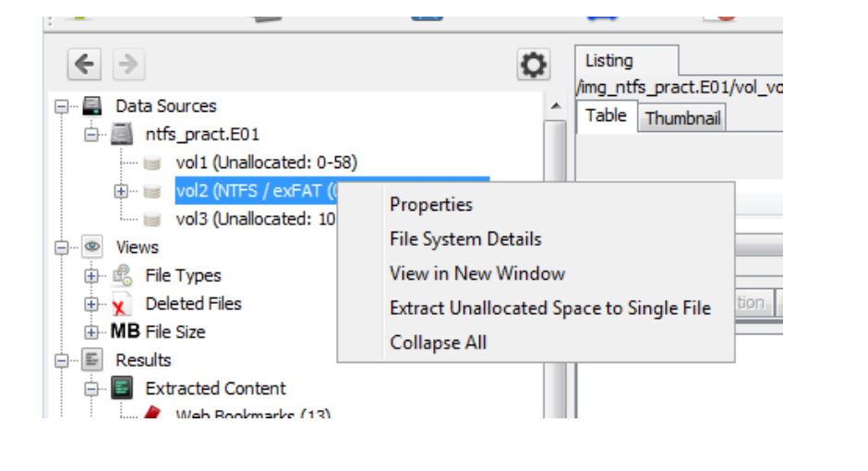The image size is (868, 471).
Task: Click the vol2 volume icon
Action: (151, 191)
